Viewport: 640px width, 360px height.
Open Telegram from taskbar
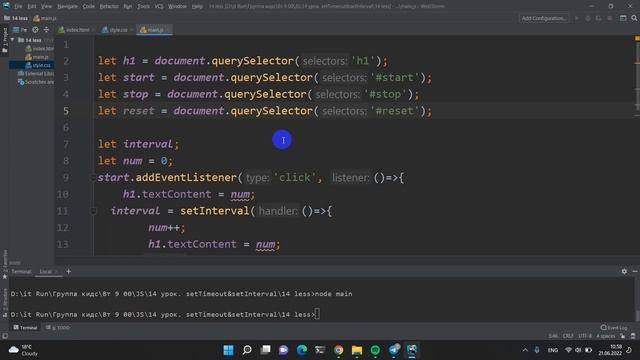[394, 350]
